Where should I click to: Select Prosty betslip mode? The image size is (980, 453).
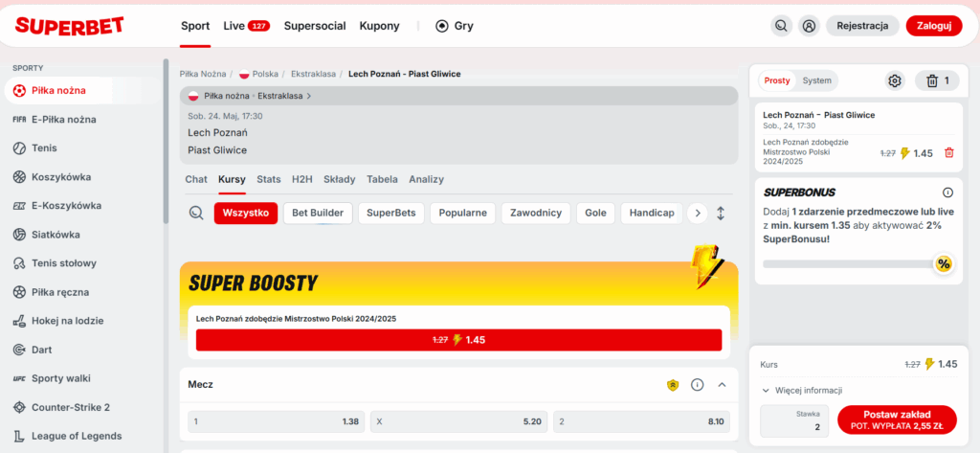click(x=777, y=80)
